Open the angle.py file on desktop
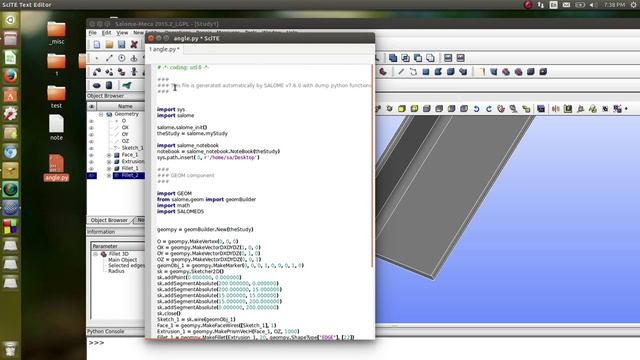The image size is (640, 360). pyautogui.click(x=56, y=168)
